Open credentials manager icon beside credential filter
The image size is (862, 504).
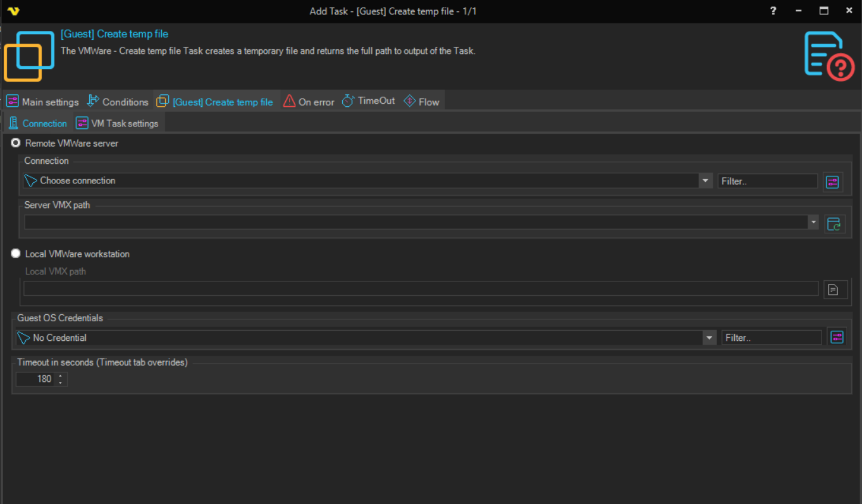837,338
